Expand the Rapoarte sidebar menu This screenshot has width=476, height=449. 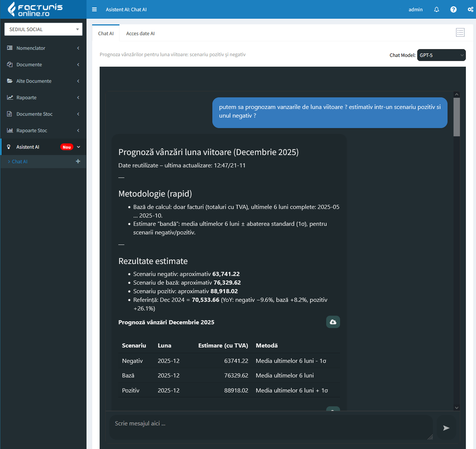click(x=43, y=97)
